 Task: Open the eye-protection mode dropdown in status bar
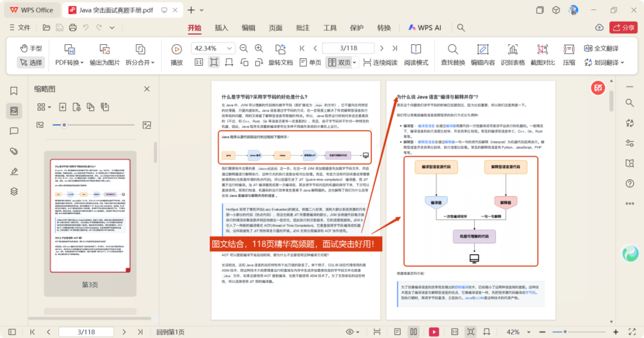tap(353, 332)
